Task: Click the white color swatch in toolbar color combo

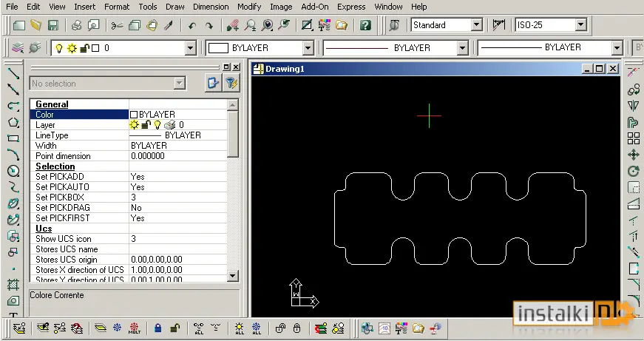Action: point(219,48)
